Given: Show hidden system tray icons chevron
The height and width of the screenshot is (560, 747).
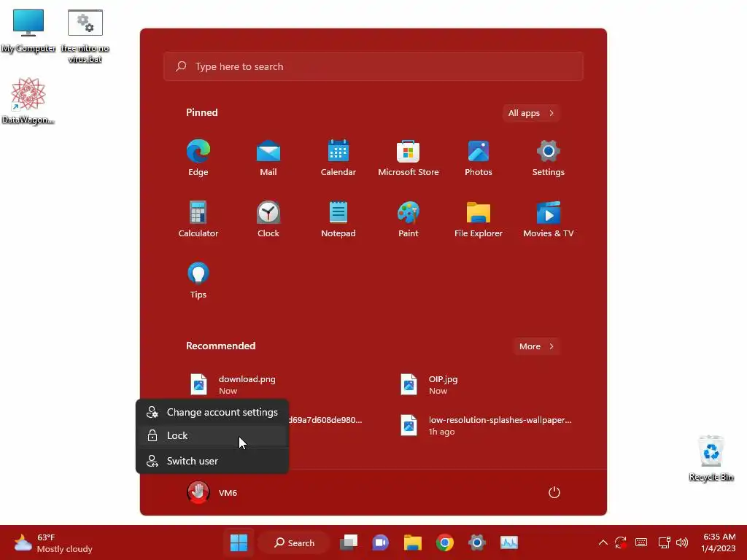Looking at the screenshot, I should pyautogui.click(x=603, y=542).
